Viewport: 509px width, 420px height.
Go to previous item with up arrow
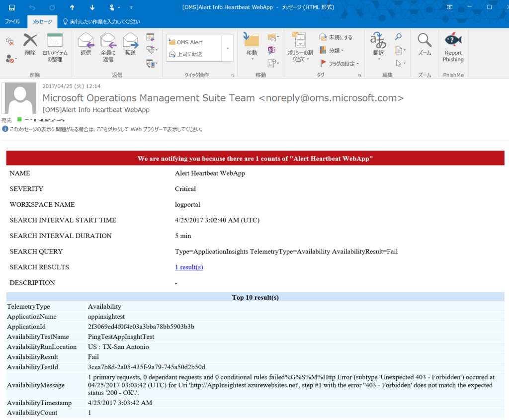72,7
